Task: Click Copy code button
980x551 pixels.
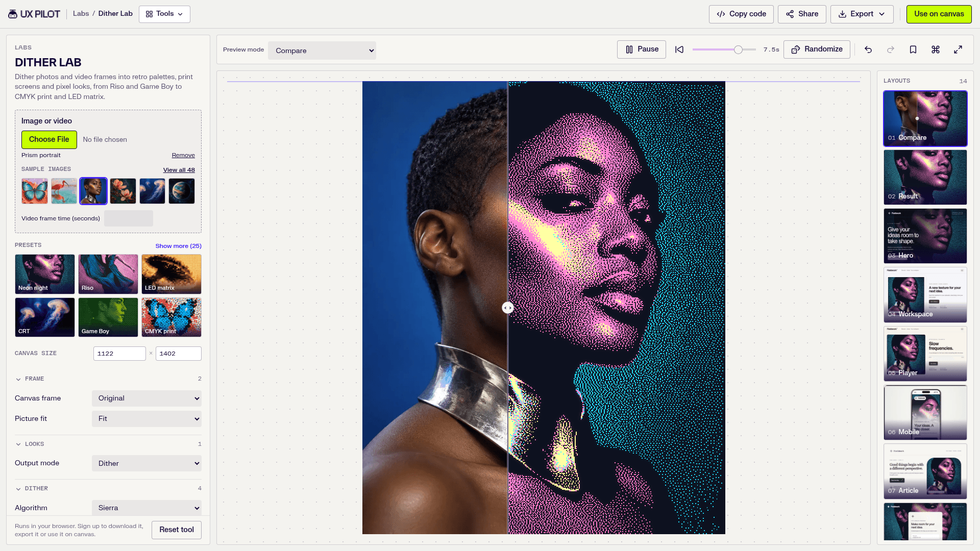Action: coord(741,14)
